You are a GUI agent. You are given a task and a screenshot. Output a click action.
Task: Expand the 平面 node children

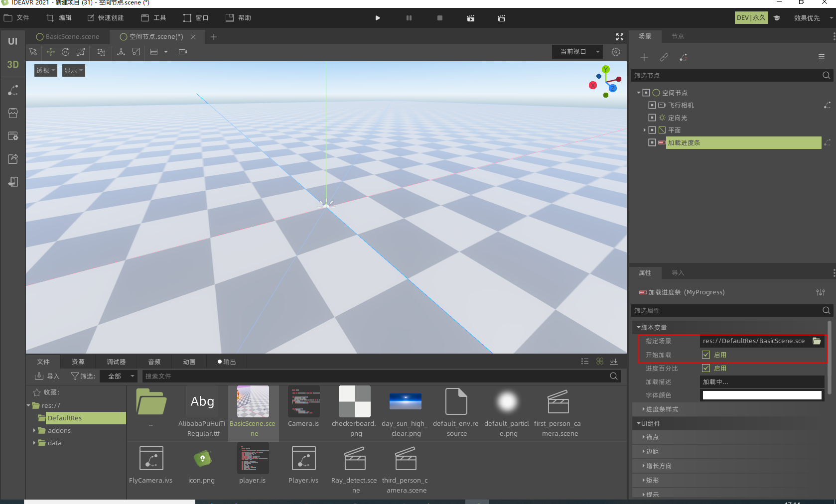pos(645,130)
